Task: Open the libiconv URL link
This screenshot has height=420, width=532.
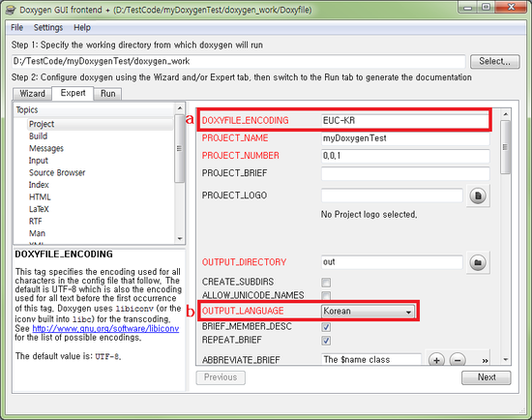Action: (105, 329)
